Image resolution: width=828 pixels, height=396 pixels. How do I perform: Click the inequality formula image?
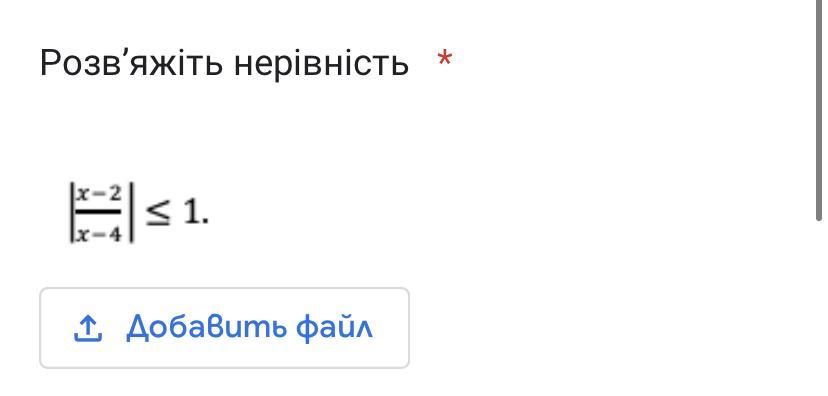pyautogui.click(x=139, y=212)
